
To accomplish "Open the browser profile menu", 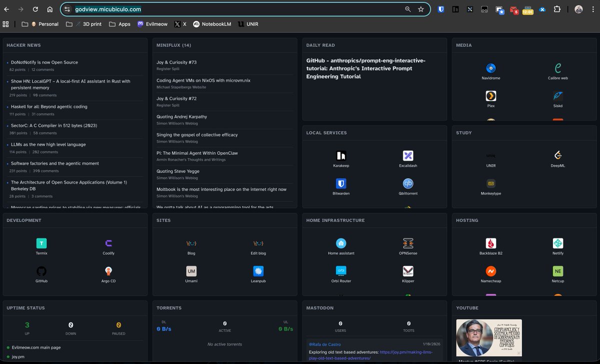I will tap(578, 9).
